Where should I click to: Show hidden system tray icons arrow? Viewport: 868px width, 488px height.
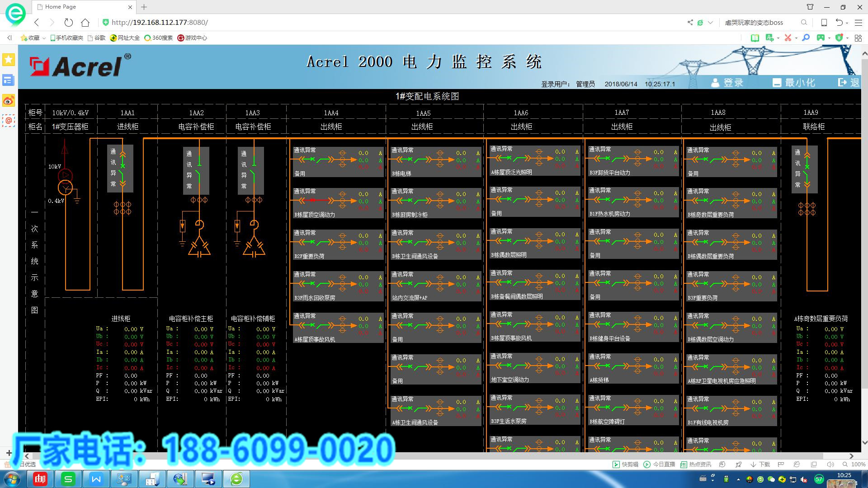738,479
